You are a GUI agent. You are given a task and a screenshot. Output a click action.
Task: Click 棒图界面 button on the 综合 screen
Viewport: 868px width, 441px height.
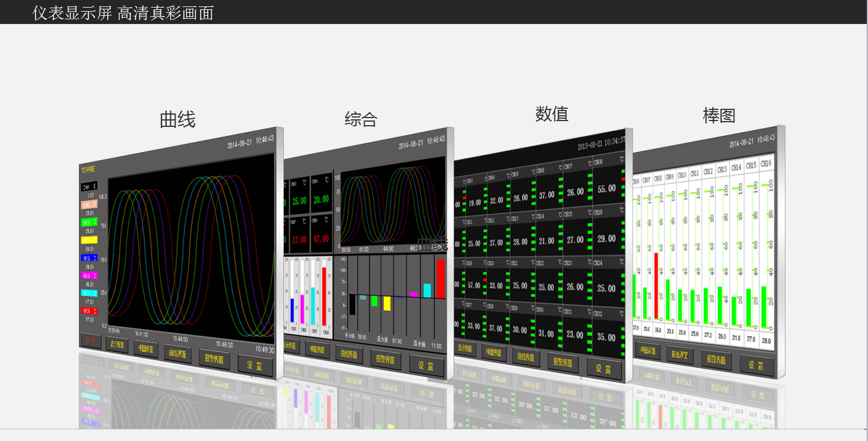point(317,349)
